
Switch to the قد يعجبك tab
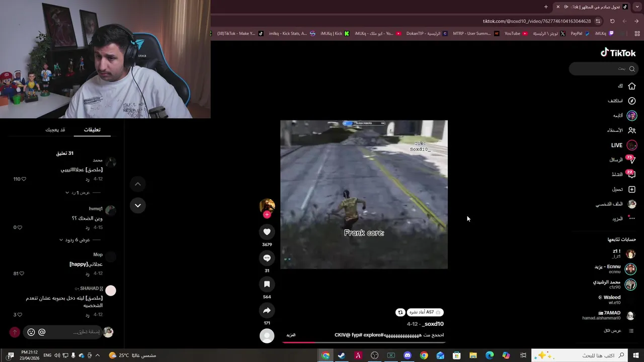point(55,130)
